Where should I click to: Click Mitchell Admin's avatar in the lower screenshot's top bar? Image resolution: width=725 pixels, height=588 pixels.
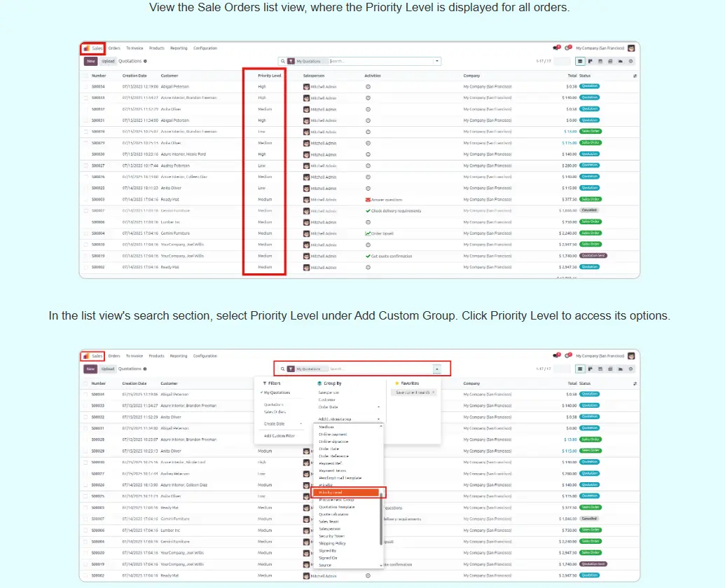click(631, 356)
